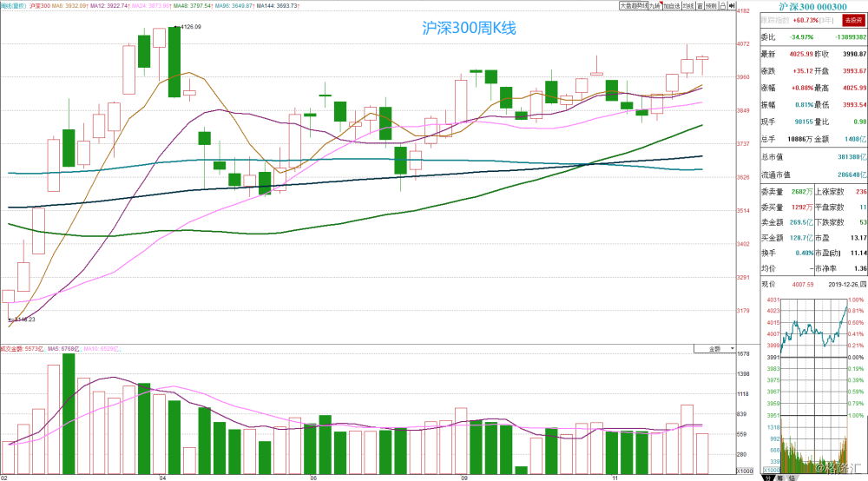The width and height of the screenshot is (868, 481).
Task: Open the 大盘趋势线 toolbar button
Action: point(634,5)
